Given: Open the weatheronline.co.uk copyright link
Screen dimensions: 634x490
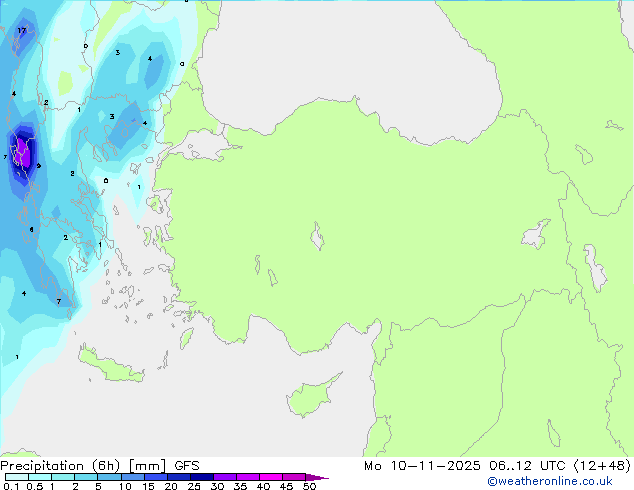Looking at the screenshot, I should (x=550, y=481).
